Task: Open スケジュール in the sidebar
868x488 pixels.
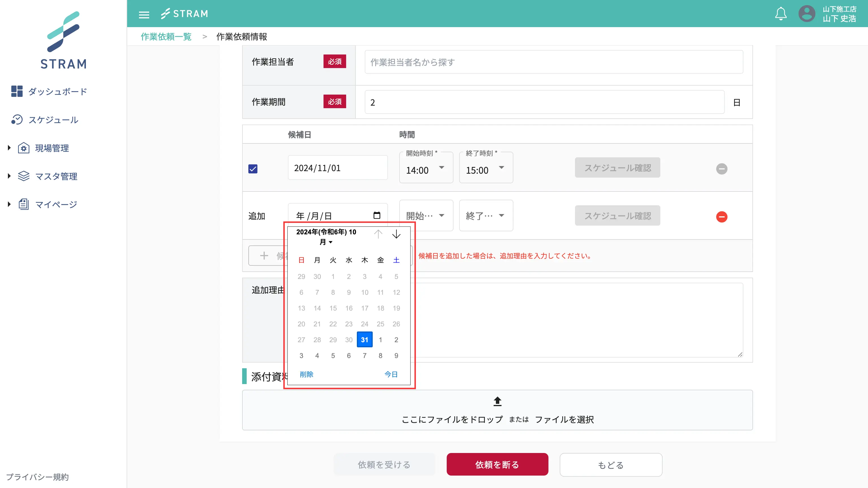Action: pyautogui.click(x=53, y=120)
